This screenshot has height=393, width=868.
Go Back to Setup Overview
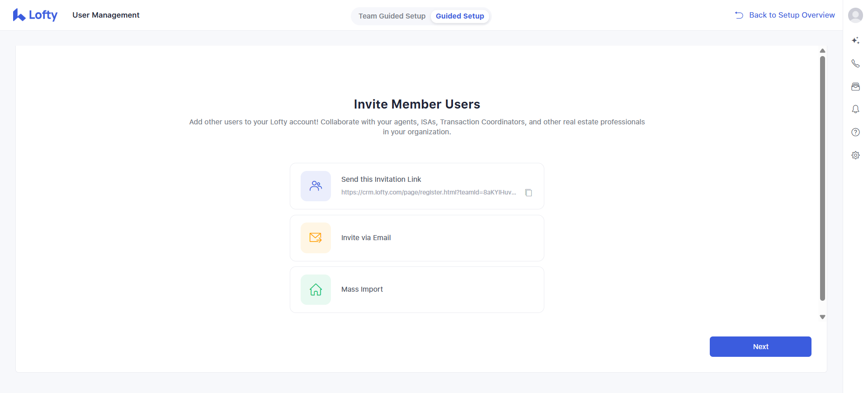point(785,15)
